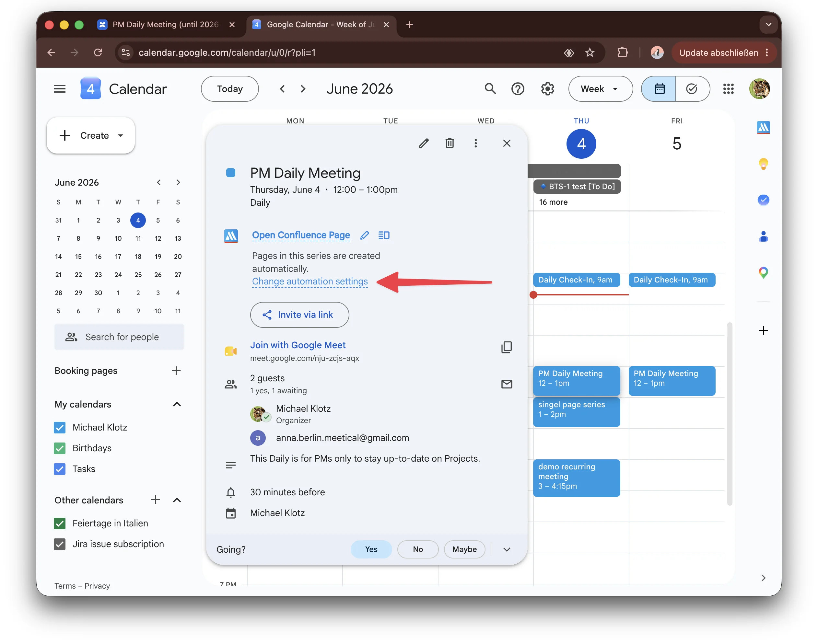
Task: Join with Google Meet link
Action: point(298,345)
